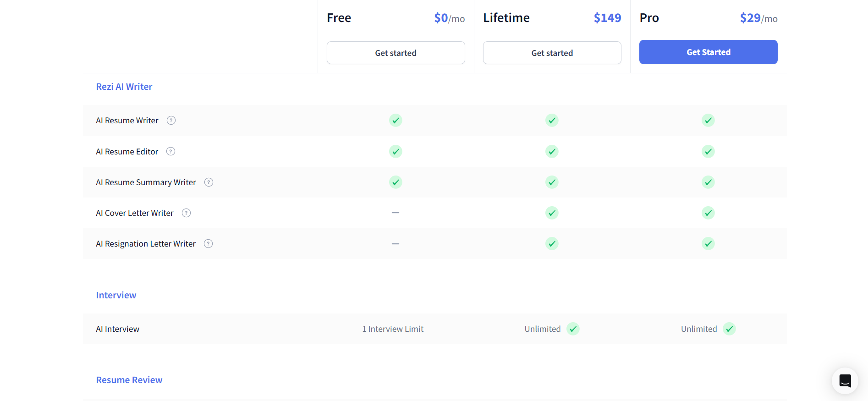Click the $29/mo Pro price
Screen dimensions: 868x401
click(x=759, y=18)
